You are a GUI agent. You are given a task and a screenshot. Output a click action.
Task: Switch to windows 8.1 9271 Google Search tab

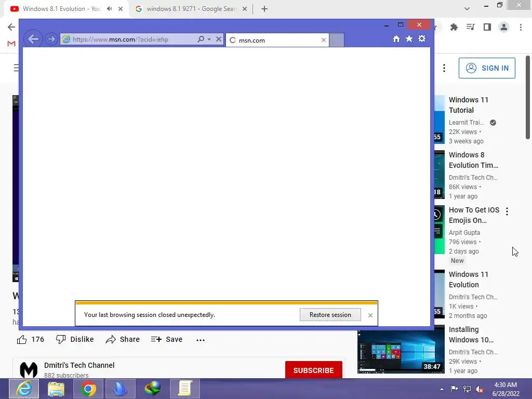191,9
